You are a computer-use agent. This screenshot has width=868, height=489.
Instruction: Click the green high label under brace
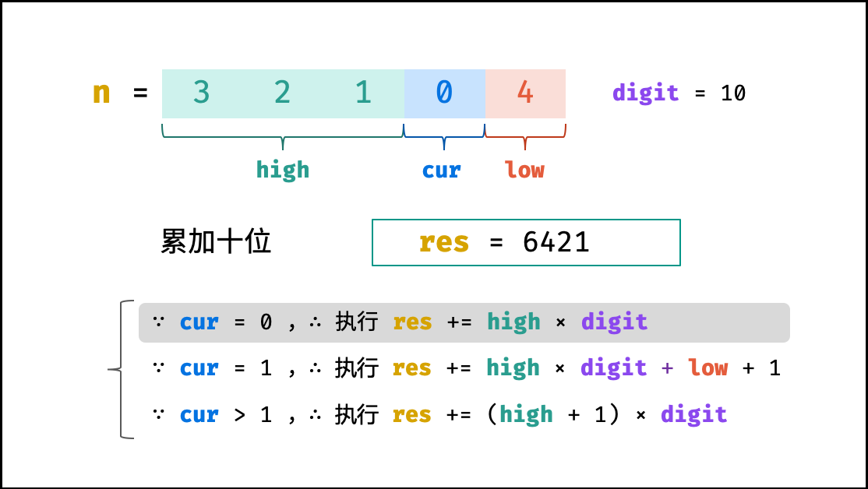tap(282, 170)
